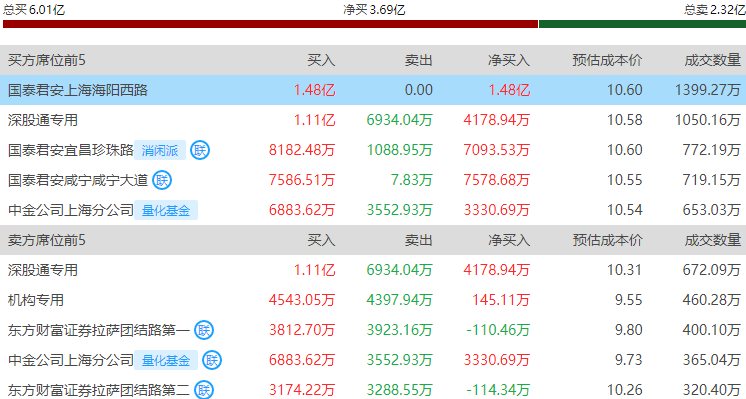Open buyer seat 深股通专用
Image resolution: width=746 pixels, height=399 pixels.
43,120
